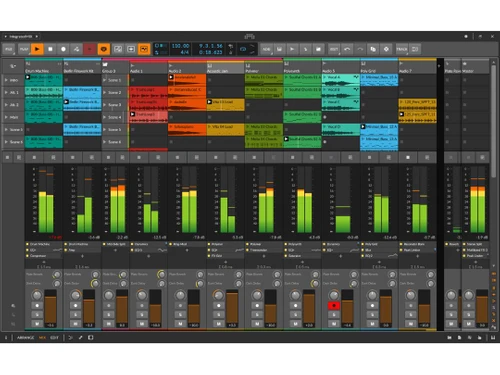The height and width of the screenshot is (375, 500).
Task: Mute the Audio 2 channel
Action: point(180,324)
